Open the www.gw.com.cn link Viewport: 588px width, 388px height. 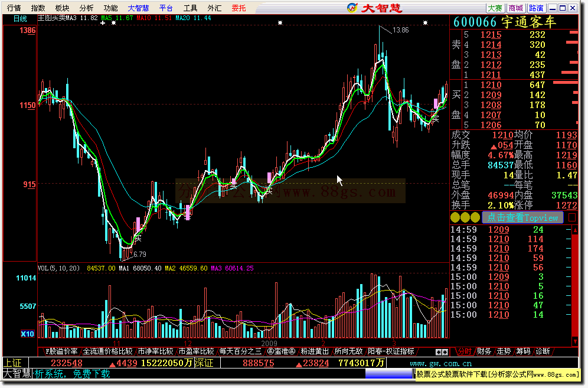440,363
